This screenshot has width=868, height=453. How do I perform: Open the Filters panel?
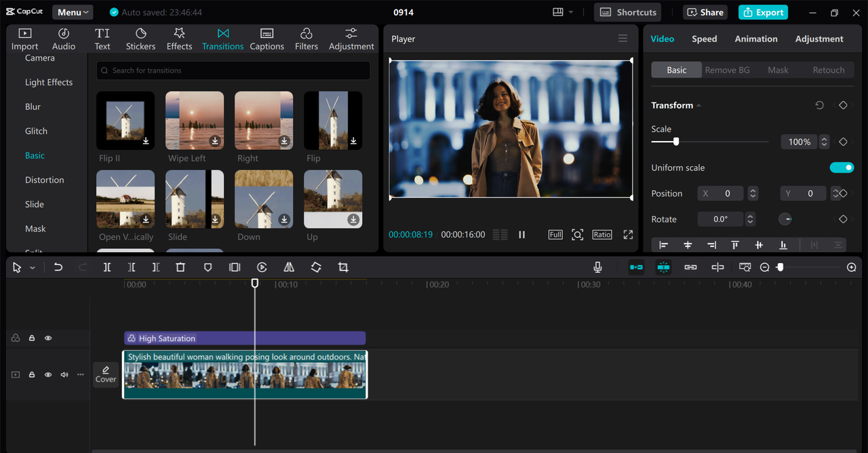coord(306,39)
